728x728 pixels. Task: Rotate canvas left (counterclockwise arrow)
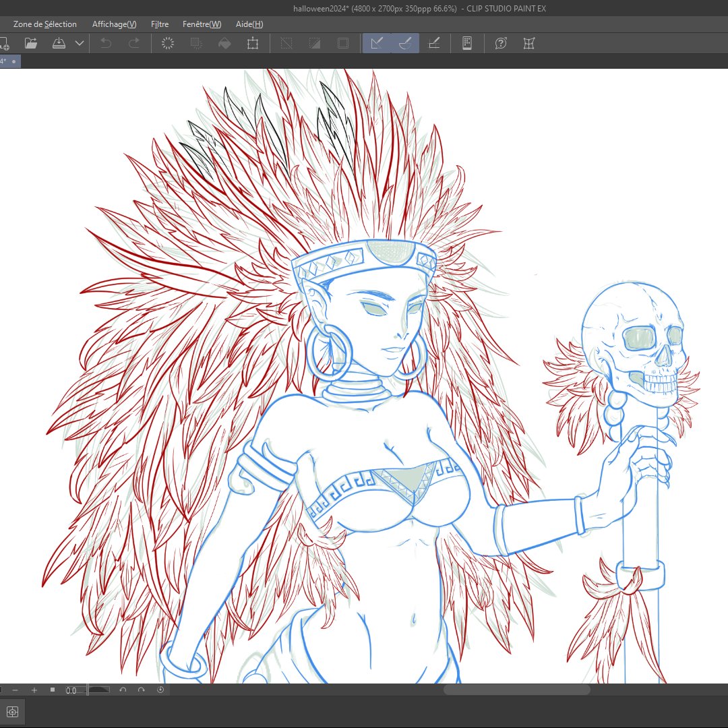123,690
